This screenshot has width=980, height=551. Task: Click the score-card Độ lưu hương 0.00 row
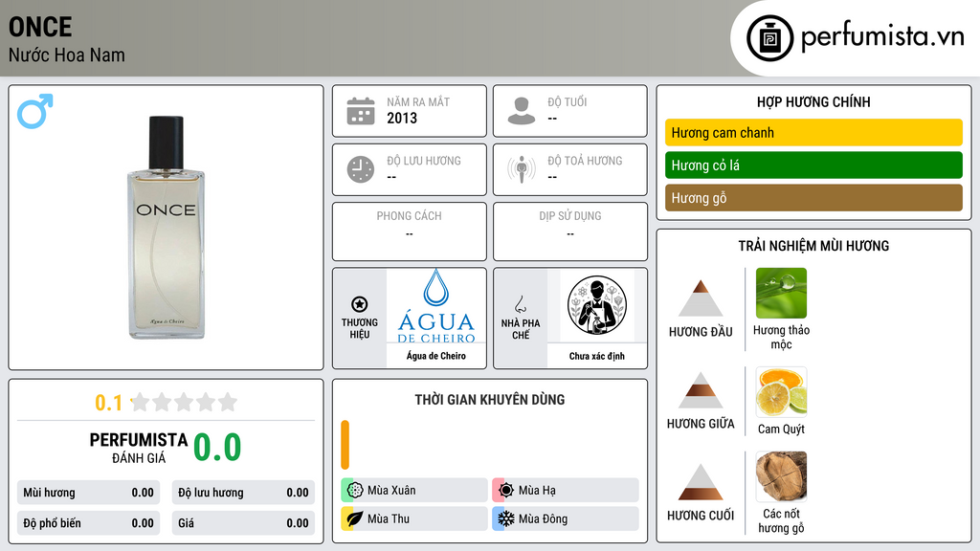(x=243, y=493)
